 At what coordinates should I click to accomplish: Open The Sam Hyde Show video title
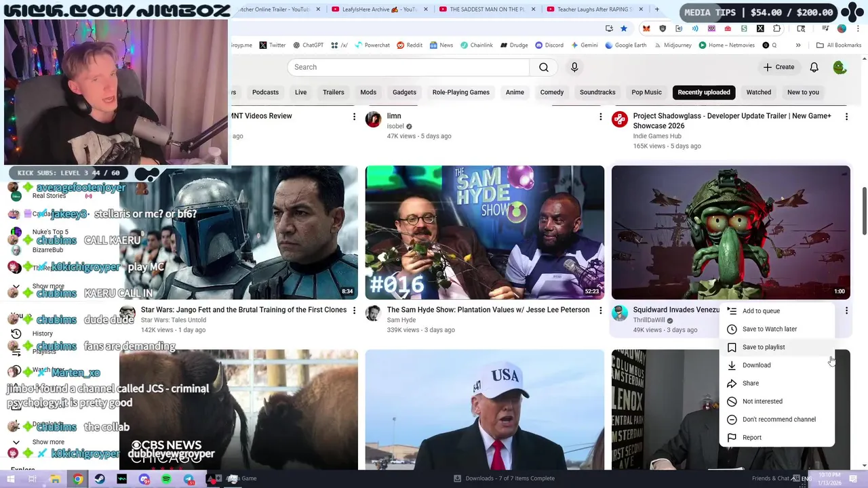[x=488, y=310]
